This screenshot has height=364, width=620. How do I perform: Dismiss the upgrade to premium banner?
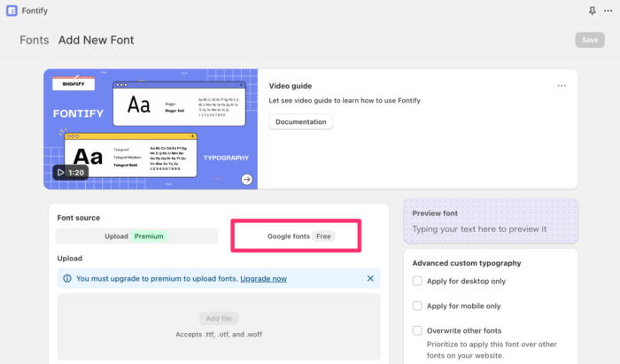click(370, 278)
